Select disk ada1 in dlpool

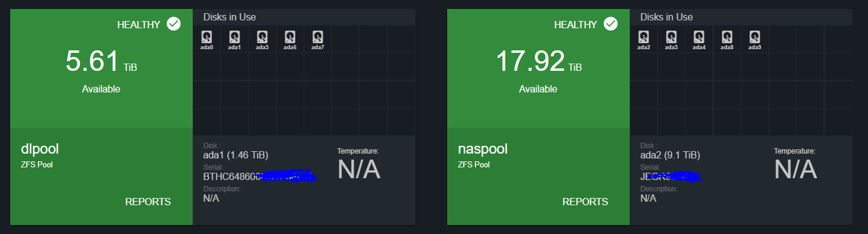point(235,40)
